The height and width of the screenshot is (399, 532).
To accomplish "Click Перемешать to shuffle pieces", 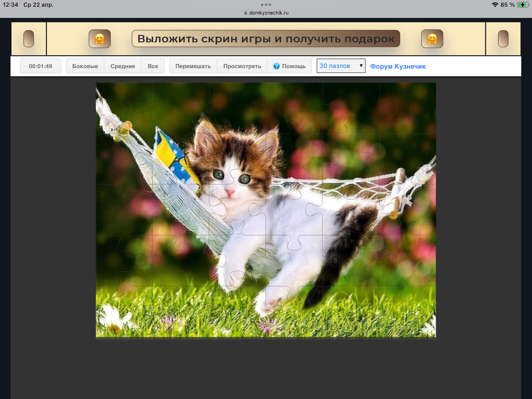I will (193, 66).
